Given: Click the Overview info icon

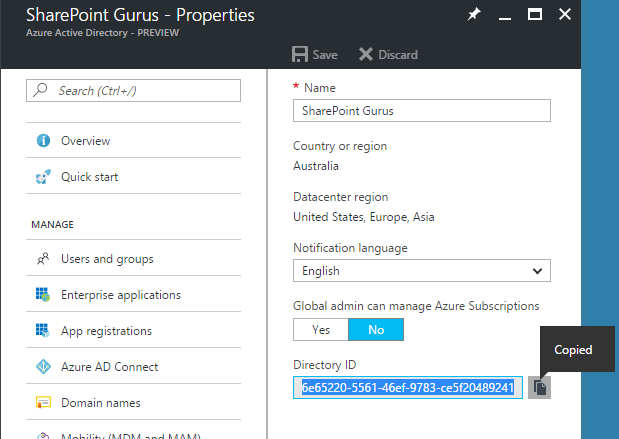Looking at the screenshot, I should tap(43, 141).
